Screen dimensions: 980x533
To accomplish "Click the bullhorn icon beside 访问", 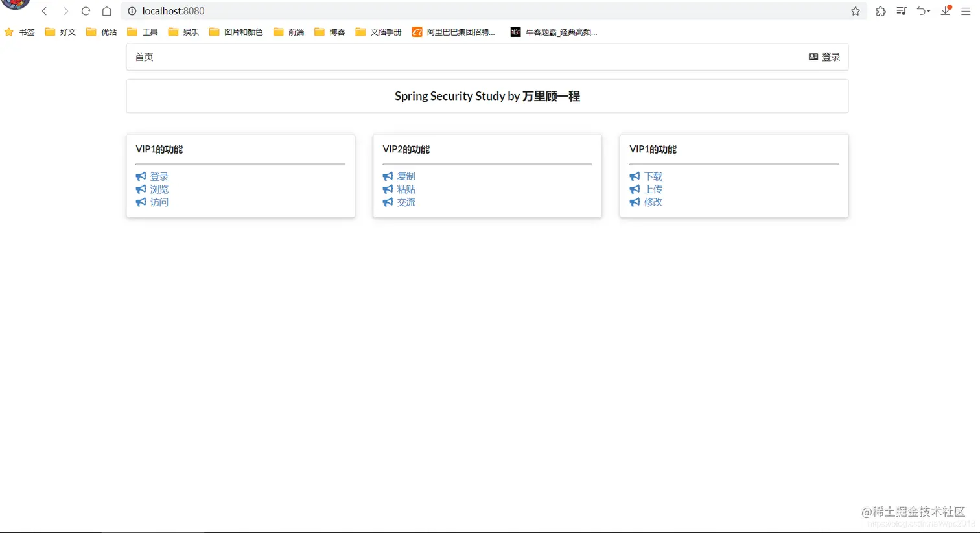I will tap(141, 202).
